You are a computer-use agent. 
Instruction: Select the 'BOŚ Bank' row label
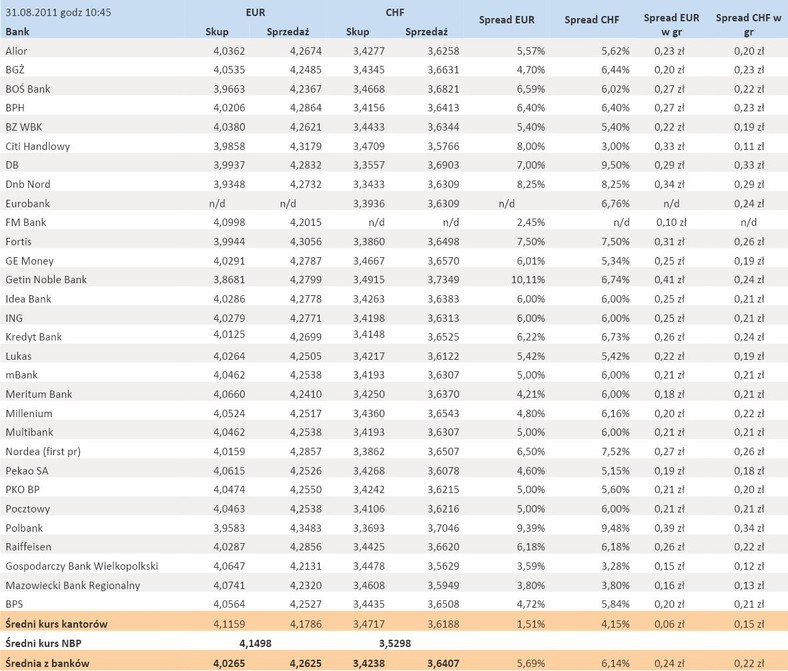pos(28,89)
